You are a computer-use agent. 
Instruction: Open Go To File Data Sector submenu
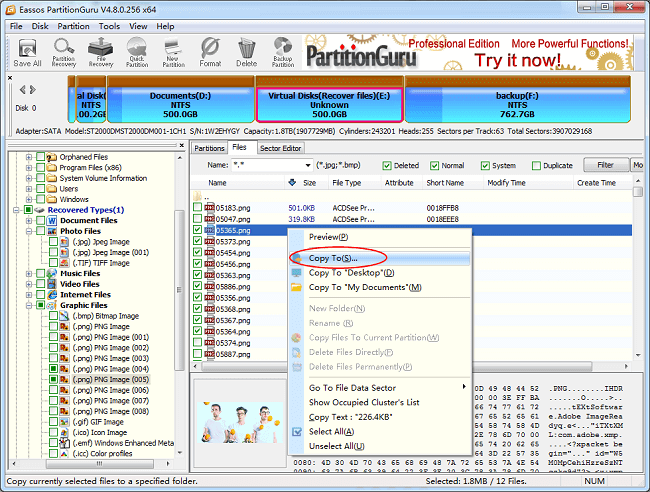(380, 388)
